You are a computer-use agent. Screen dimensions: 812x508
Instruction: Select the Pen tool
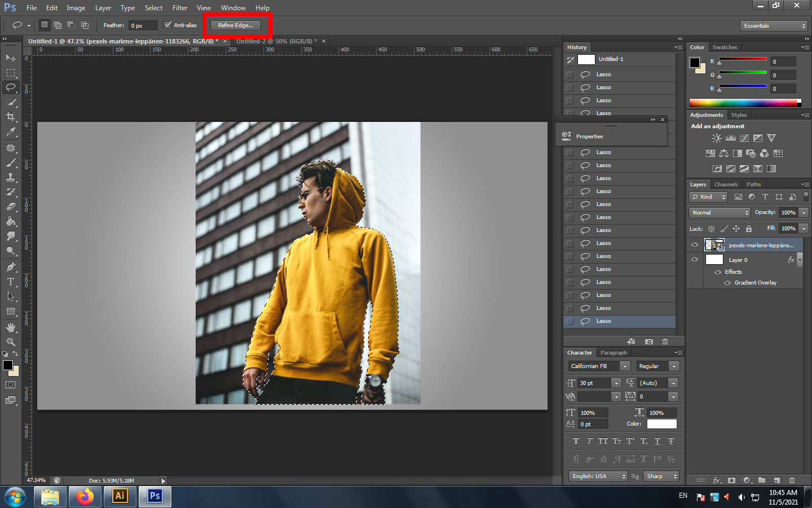(x=11, y=267)
